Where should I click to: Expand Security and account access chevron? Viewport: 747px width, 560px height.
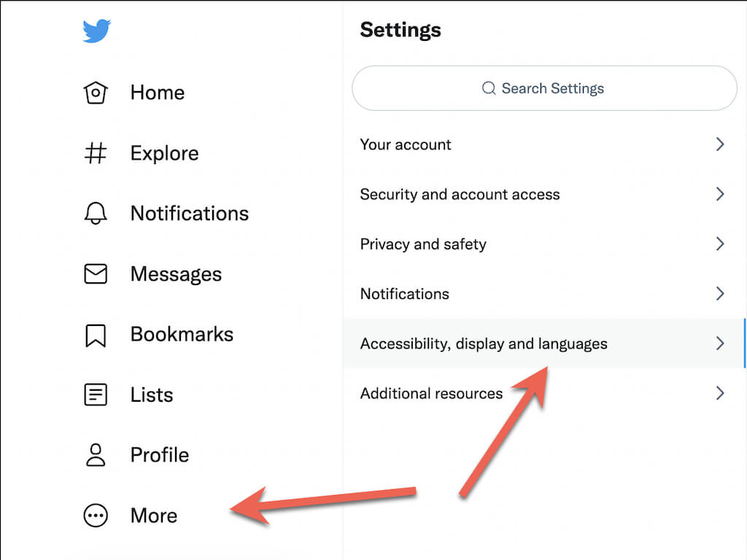click(720, 194)
